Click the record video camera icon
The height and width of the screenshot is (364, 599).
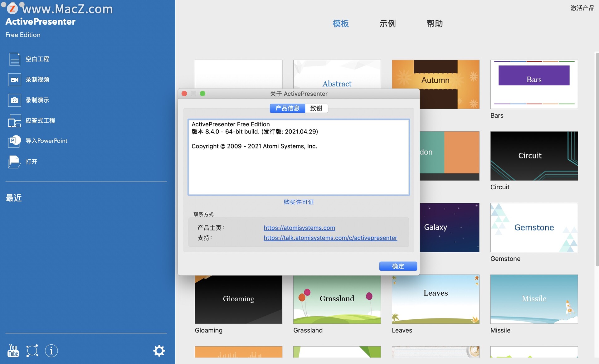(x=14, y=80)
